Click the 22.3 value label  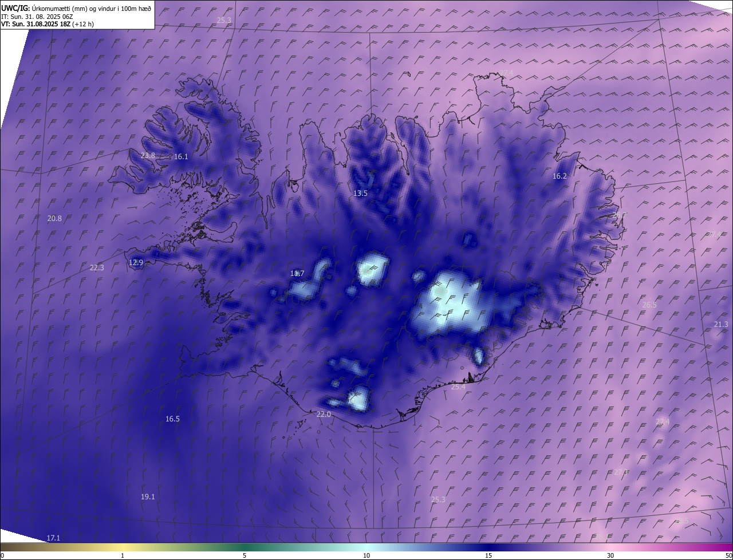coord(97,267)
